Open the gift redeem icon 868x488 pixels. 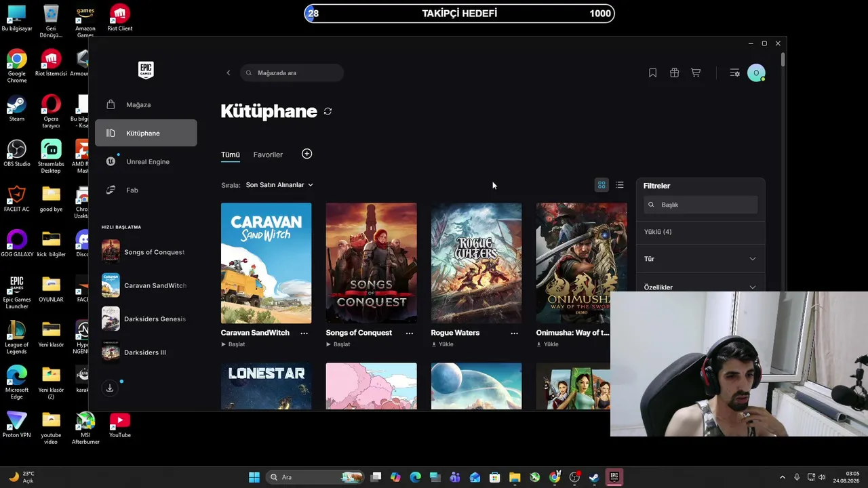click(674, 73)
